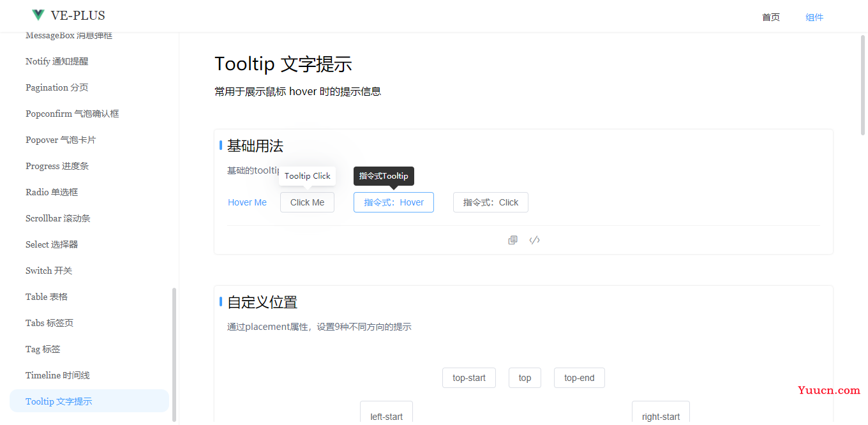Click the top-start placement button
This screenshot has width=868, height=425.
click(x=469, y=378)
